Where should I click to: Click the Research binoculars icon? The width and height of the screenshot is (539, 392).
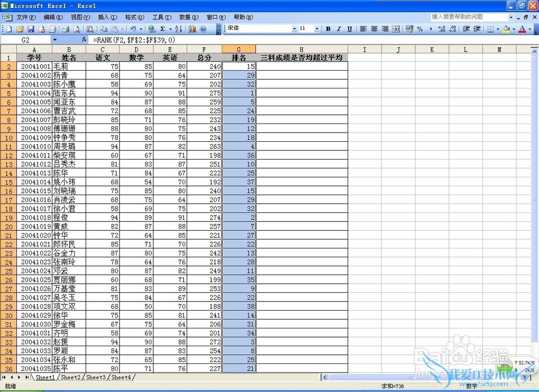tap(91, 29)
